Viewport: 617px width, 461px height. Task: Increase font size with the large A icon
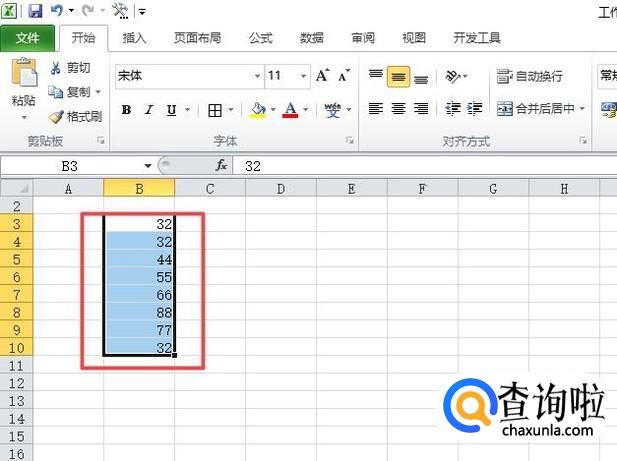pos(322,76)
